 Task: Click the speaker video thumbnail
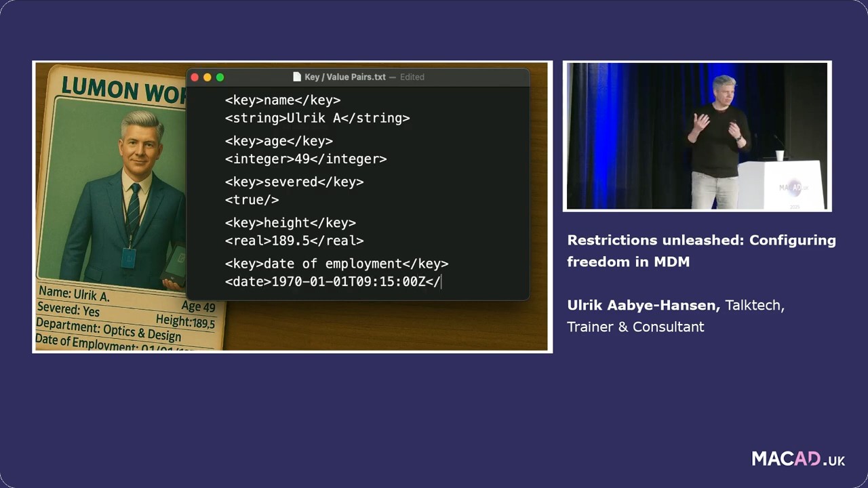point(697,136)
